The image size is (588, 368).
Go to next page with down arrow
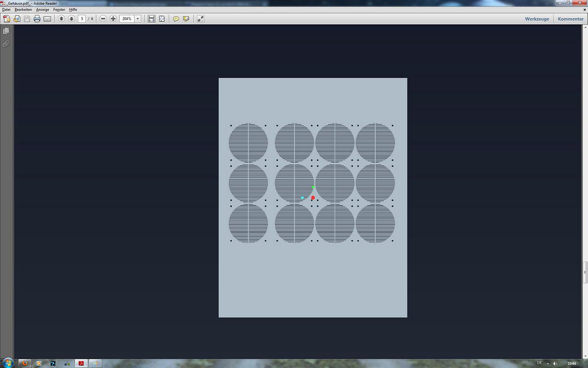tap(71, 19)
